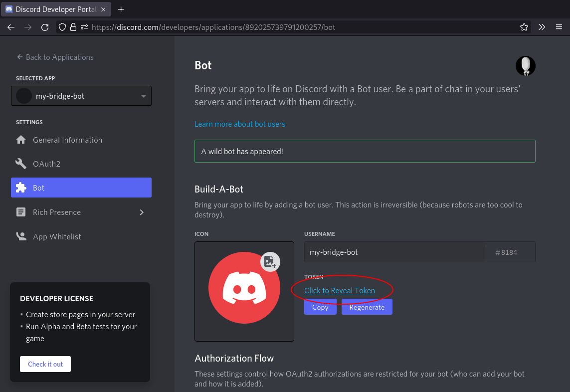
Task: Click the 'A wild bot has appeared!' notice
Action: coord(365,151)
